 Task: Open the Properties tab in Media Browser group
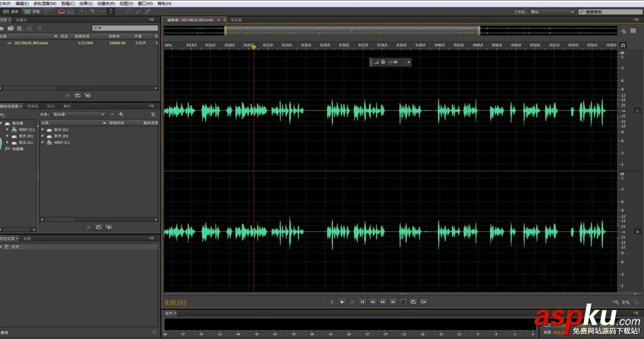[x=67, y=106]
